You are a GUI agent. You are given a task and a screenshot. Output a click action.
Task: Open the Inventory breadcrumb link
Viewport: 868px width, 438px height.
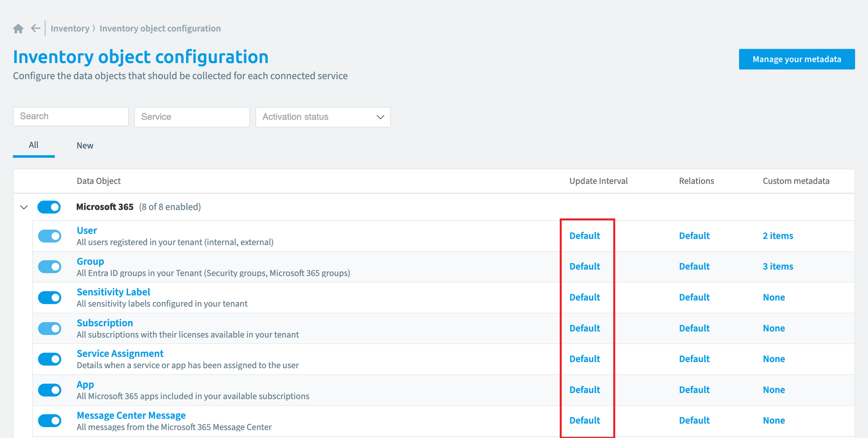click(70, 29)
